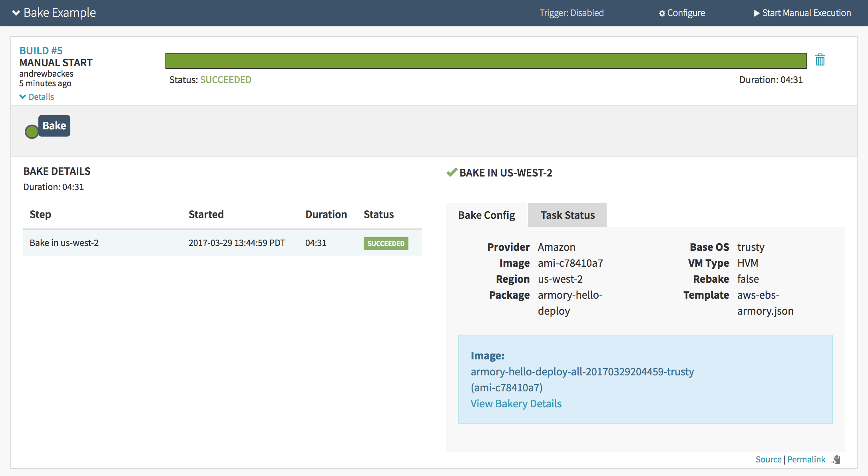Click the Configure gear icon
This screenshot has width=868, height=476.
pyautogui.click(x=662, y=13)
